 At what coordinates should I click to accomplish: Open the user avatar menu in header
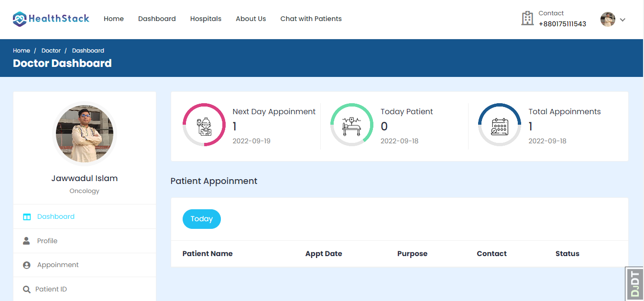click(x=608, y=20)
